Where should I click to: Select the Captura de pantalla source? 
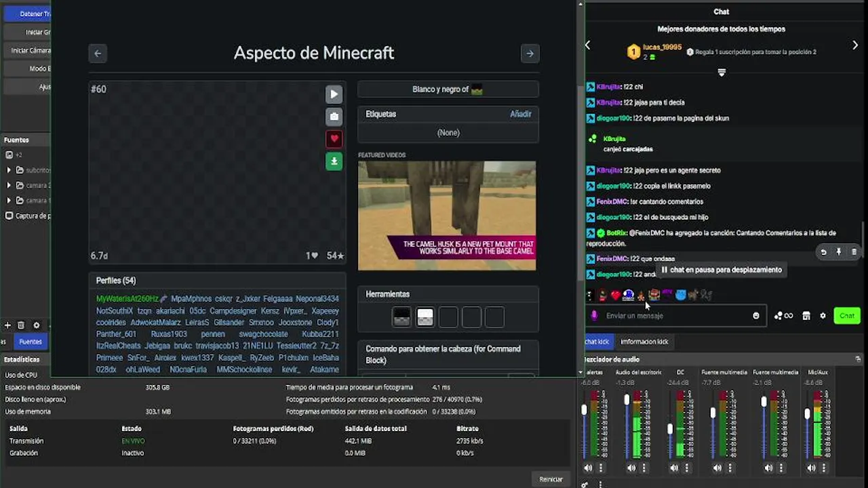[x=27, y=216]
